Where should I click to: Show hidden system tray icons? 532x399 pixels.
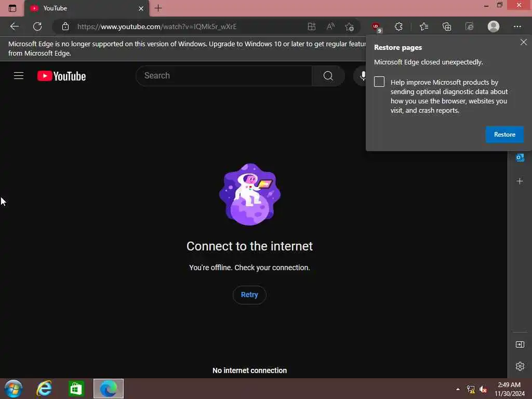tap(458, 389)
